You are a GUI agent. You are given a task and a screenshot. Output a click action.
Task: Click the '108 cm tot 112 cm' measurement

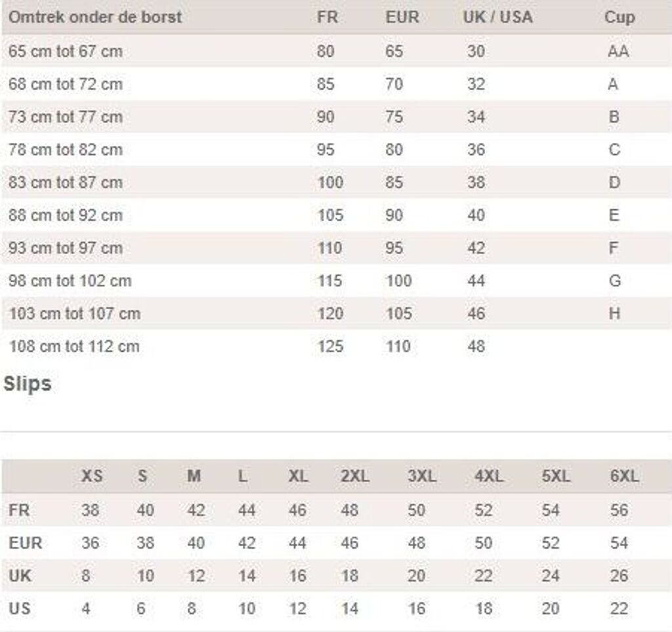pos(74,347)
